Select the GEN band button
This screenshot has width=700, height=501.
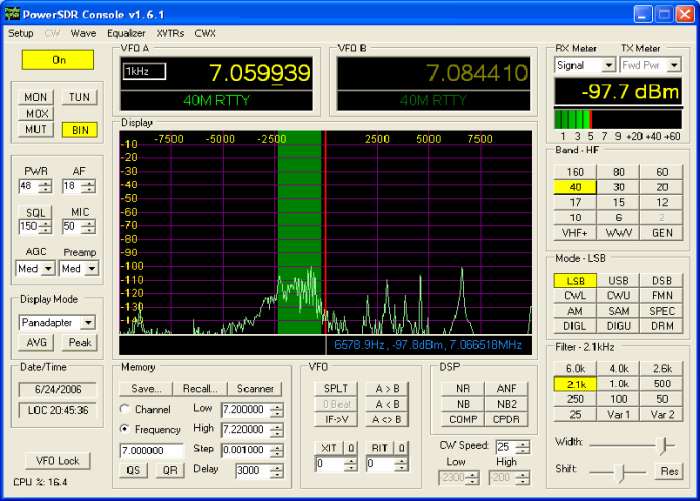tap(662, 233)
